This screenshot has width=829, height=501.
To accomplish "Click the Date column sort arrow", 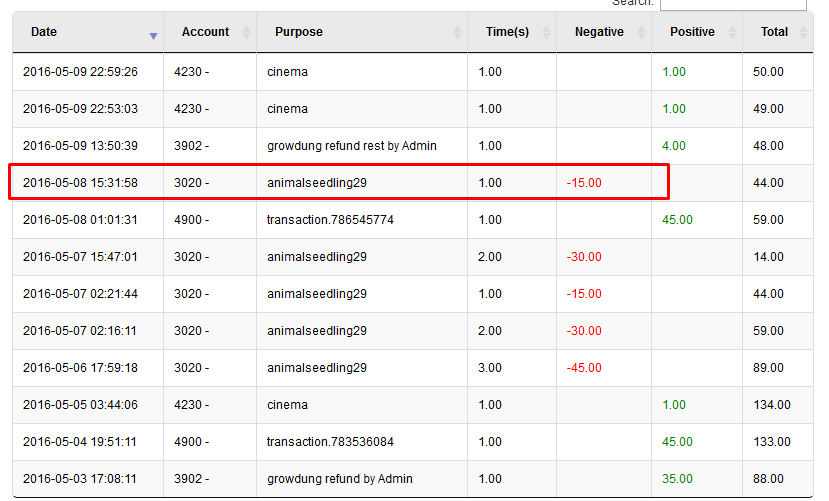I will coord(153,36).
